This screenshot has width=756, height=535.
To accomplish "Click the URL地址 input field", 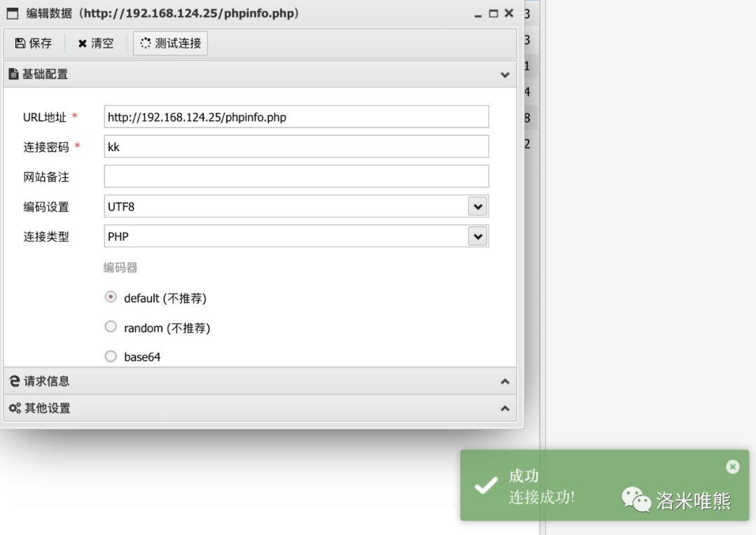I will click(296, 117).
